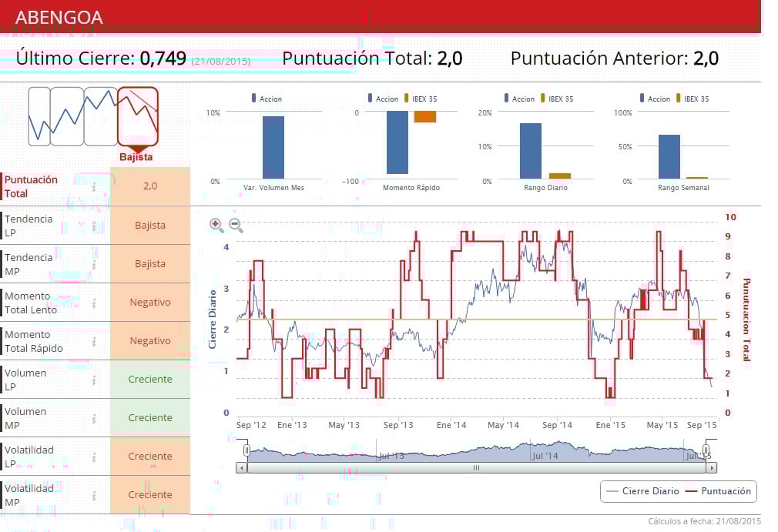Open info icon for Volumen LP row

point(94,380)
